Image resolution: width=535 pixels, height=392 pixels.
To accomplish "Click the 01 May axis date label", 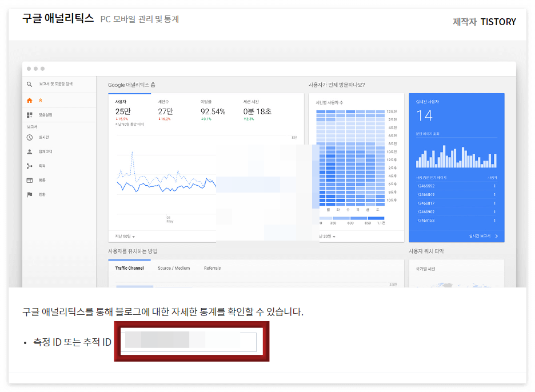I will pos(170,219).
